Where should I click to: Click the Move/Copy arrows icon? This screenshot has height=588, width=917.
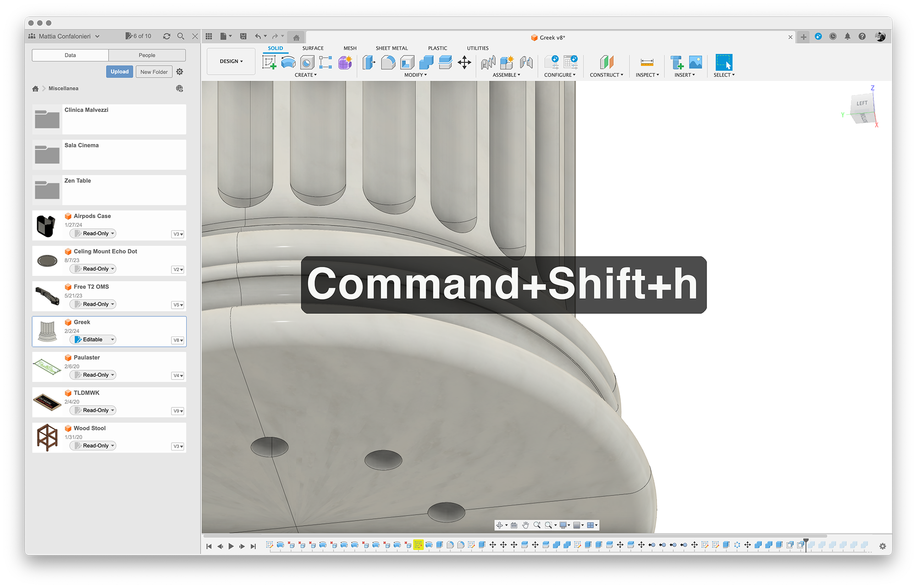point(464,62)
